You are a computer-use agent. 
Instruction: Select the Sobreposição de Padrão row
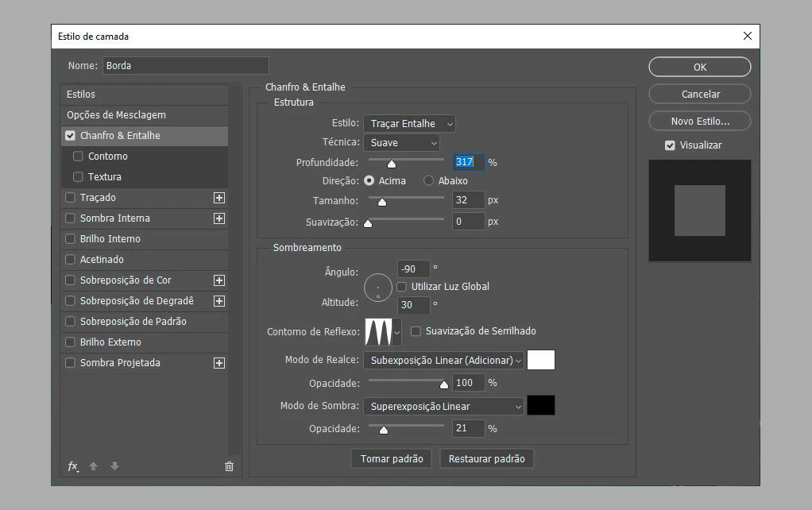pos(145,322)
